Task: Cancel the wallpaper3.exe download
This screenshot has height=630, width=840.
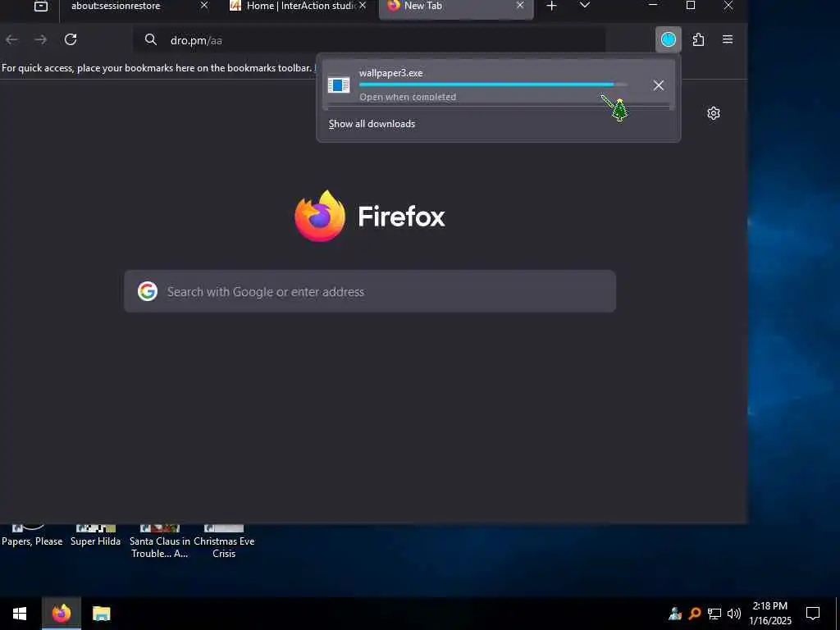Action: click(x=659, y=85)
